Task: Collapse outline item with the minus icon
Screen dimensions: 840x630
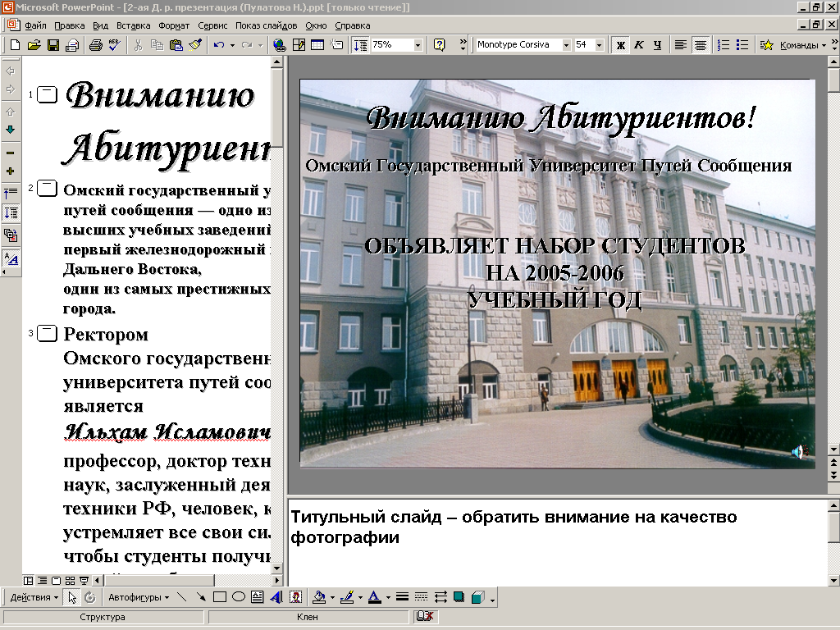Action: 10,153
